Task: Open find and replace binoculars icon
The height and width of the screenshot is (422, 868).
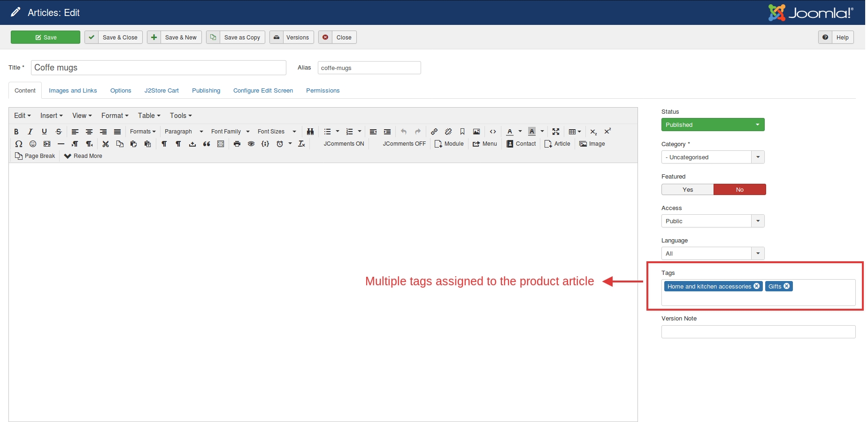Action: pos(310,132)
